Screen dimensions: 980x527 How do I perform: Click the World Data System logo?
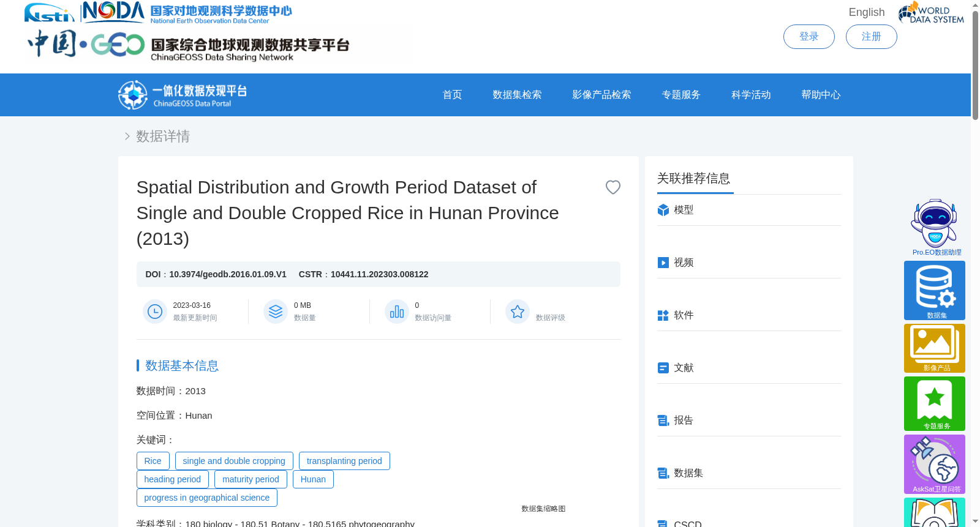[931, 13]
